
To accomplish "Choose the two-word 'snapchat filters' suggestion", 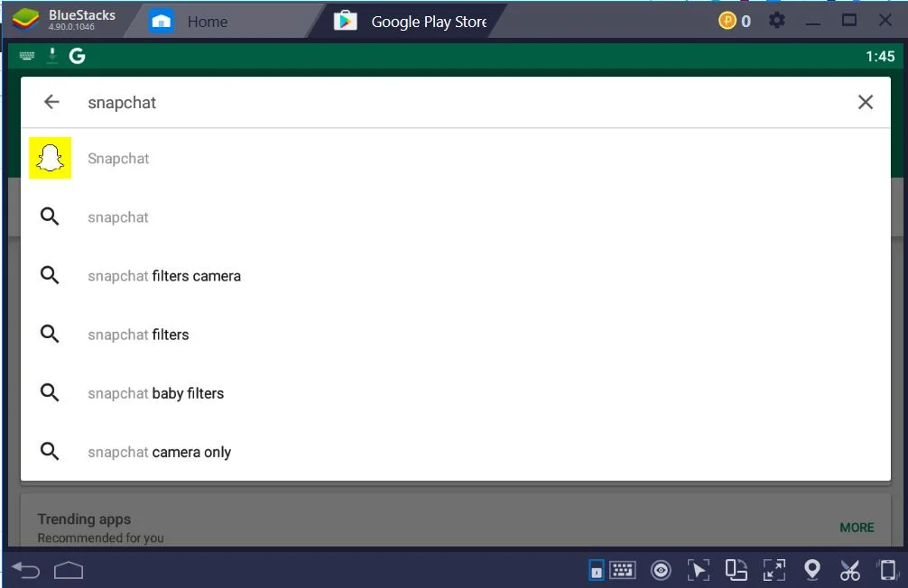I will 456,335.
